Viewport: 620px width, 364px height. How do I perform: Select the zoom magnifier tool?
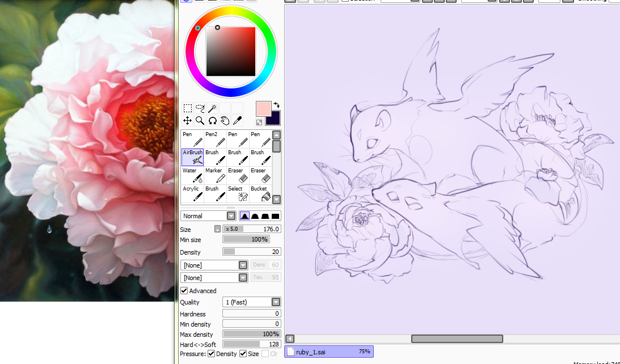click(200, 121)
